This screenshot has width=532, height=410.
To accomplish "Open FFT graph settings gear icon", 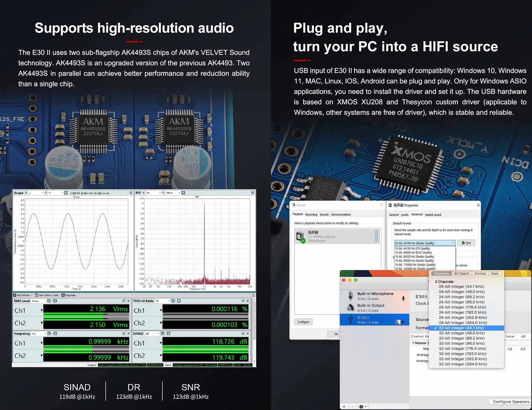I will [183, 193].
